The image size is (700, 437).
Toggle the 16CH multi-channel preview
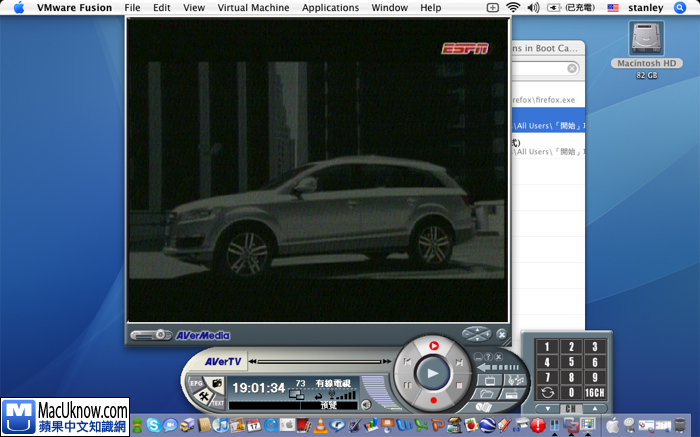(594, 392)
